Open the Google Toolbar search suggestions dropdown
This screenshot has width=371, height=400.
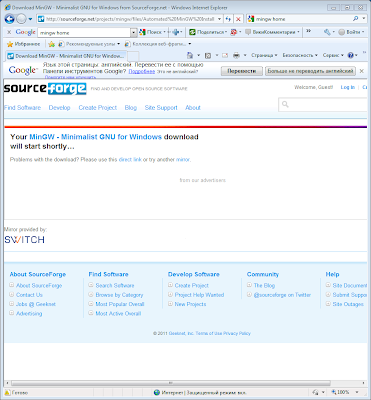134,32
